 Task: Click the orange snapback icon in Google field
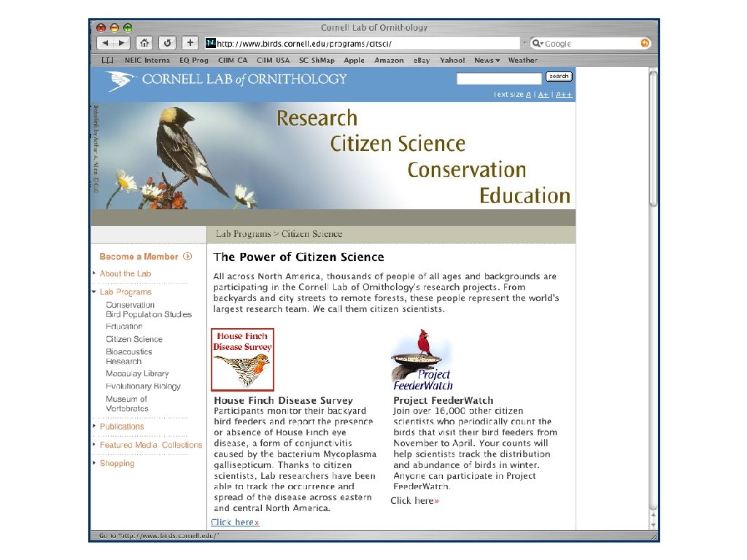[x=645, y=43]
